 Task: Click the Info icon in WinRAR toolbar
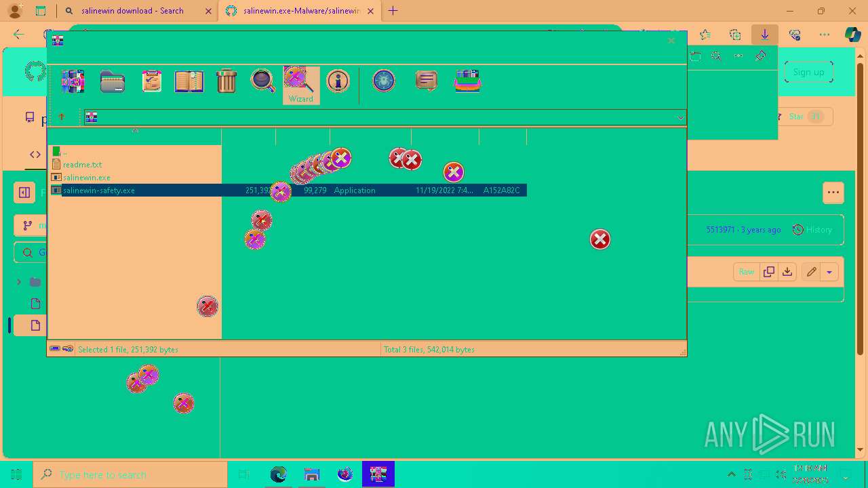pyautogui.click(x=338, y=81)
